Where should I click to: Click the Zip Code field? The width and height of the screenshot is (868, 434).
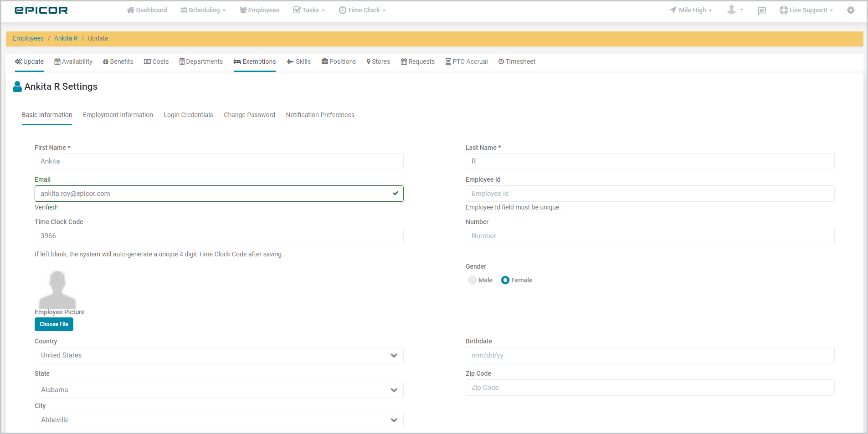pos(650,388)
